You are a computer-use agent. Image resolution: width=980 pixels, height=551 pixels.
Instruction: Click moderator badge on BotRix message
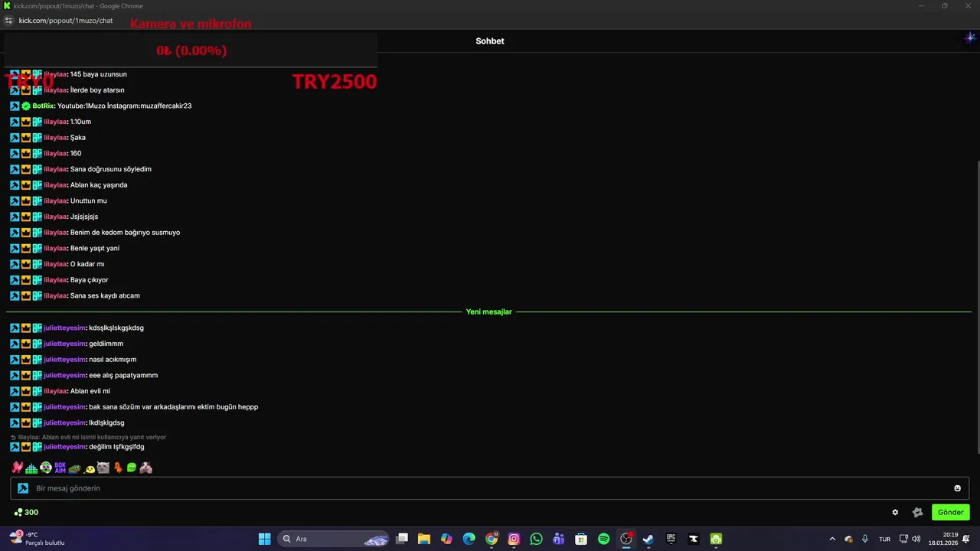click(15, 106)
